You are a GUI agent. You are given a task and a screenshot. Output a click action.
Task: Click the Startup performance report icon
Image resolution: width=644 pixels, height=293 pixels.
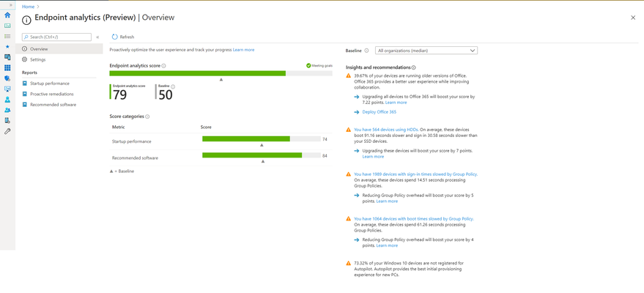click(25, 84)
